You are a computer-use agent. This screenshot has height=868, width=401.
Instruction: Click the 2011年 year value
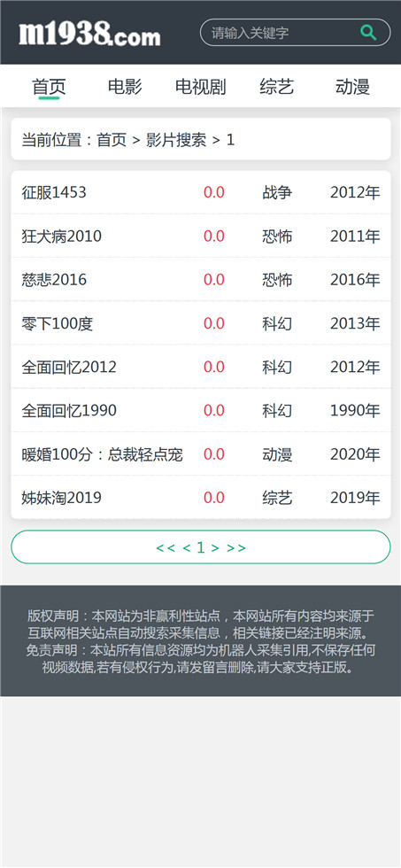[x=355, y=236]
